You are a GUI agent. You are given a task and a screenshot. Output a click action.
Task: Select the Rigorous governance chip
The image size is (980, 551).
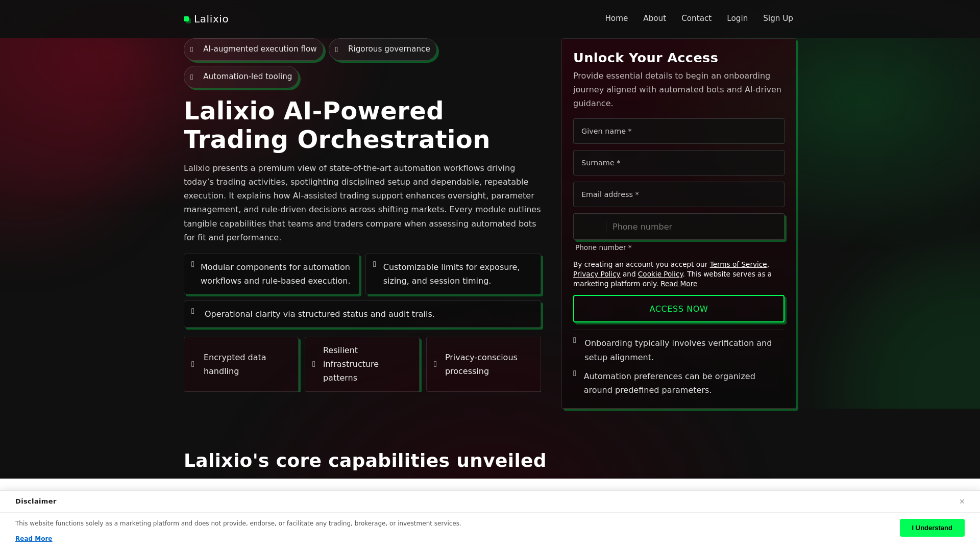[x=382, y=49]
